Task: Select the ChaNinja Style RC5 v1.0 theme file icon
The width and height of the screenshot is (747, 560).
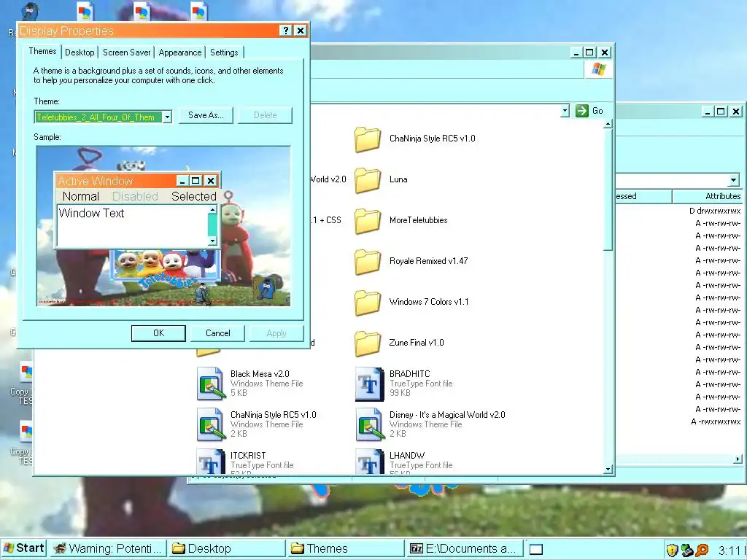Action: (x=211, y=424)
